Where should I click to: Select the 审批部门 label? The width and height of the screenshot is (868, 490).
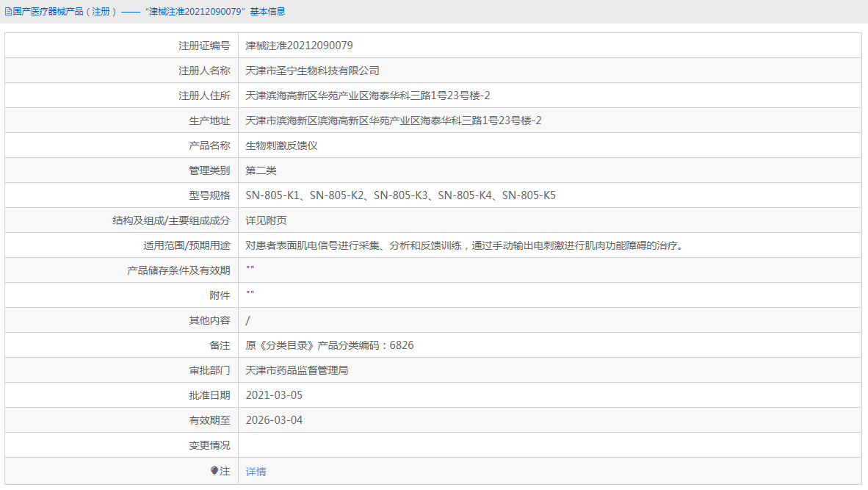tap(209, 370)
